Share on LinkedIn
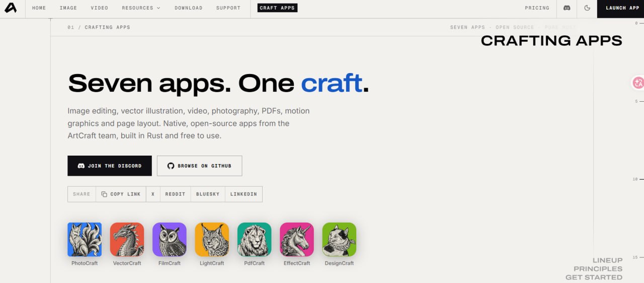Viewport: 644px width, 283px height. pos(244,194)
